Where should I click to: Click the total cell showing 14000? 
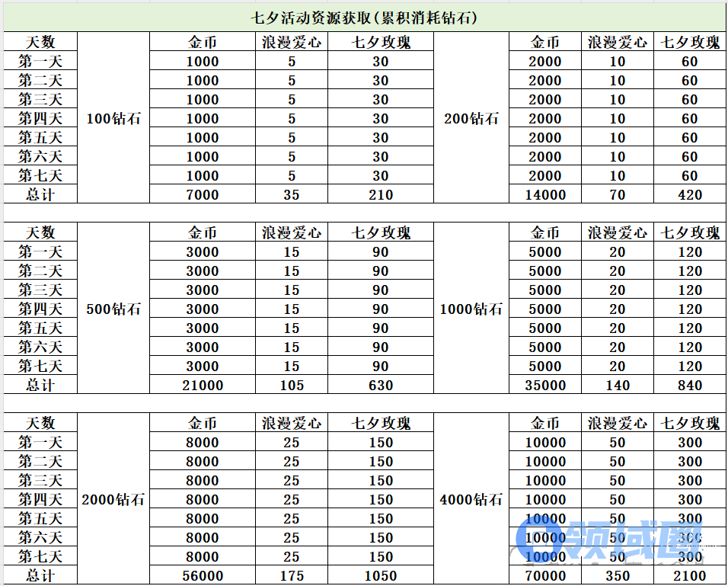545,194
